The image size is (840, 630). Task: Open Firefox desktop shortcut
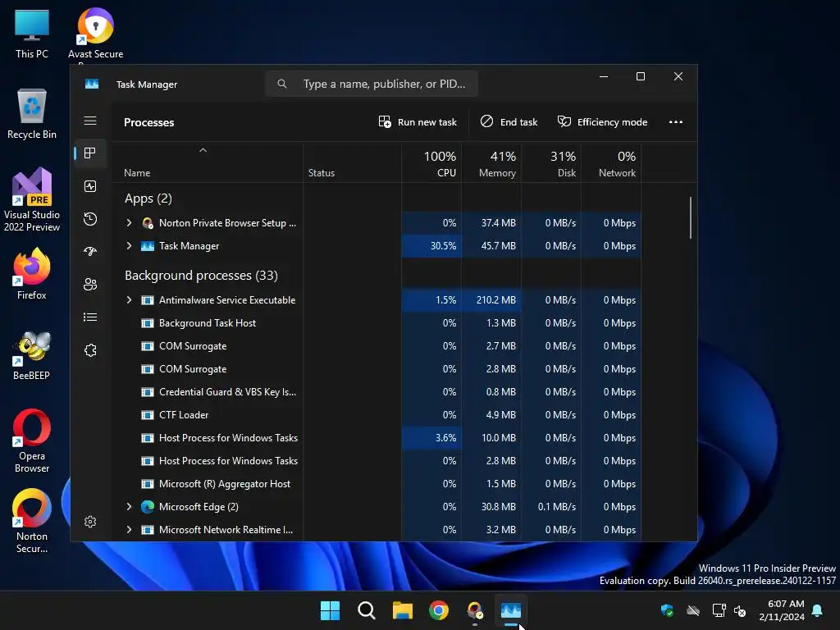(x=32, y=273)
